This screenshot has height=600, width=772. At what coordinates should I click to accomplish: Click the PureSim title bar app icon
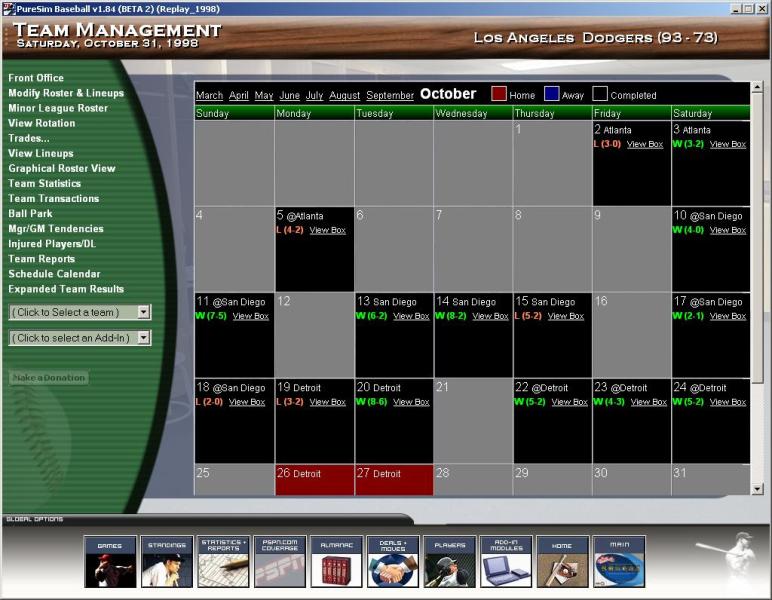(x=8, y=8)
